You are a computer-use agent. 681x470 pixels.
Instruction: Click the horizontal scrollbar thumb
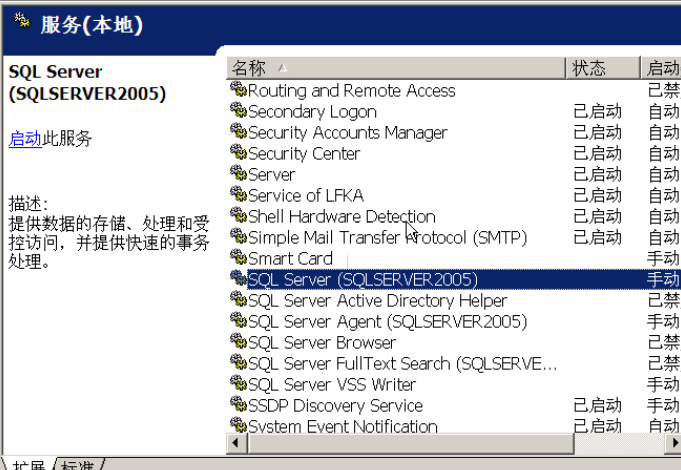point(410,443)
